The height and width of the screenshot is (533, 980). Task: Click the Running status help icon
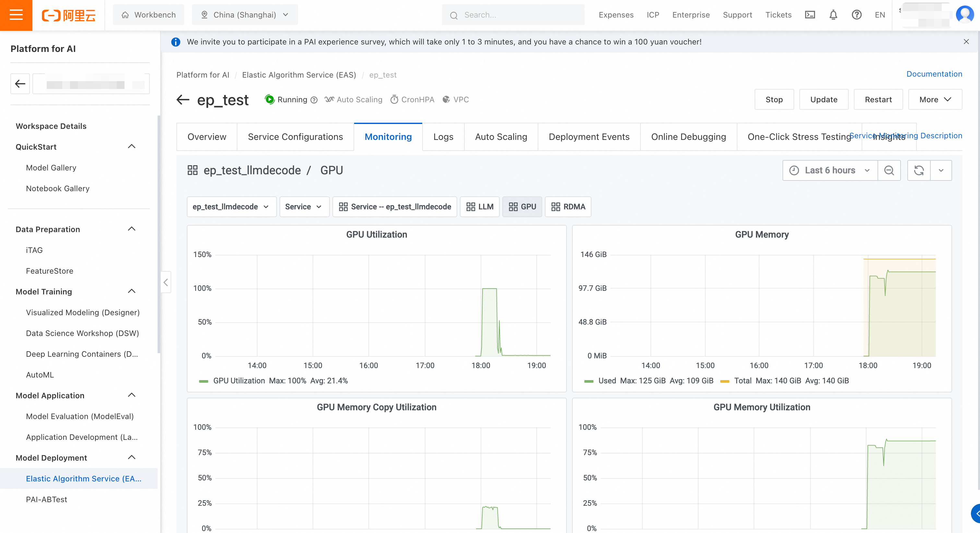tap(314, 100)
